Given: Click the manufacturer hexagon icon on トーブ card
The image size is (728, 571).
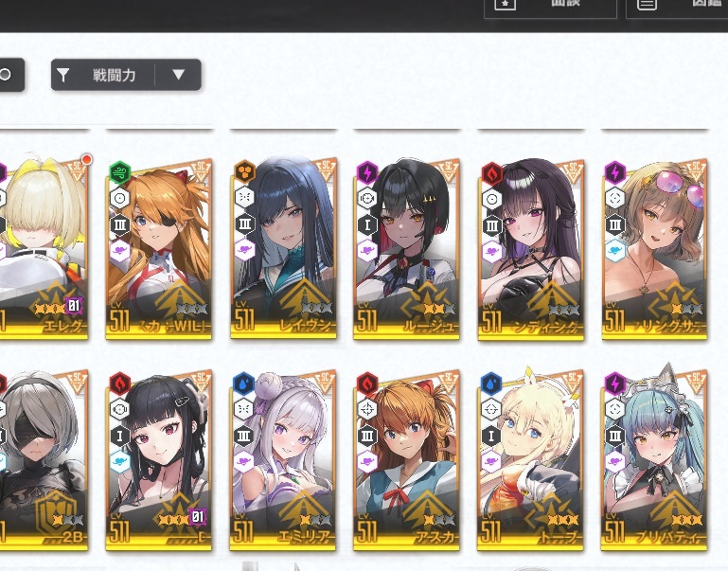Looking at the screenshot, I should click(x=491, y=462).
